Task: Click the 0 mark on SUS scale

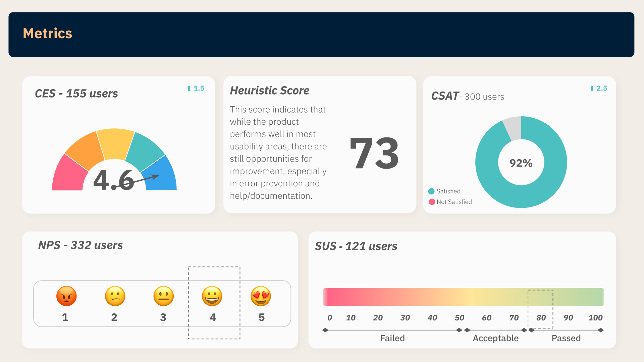Action: click(330, 318)
